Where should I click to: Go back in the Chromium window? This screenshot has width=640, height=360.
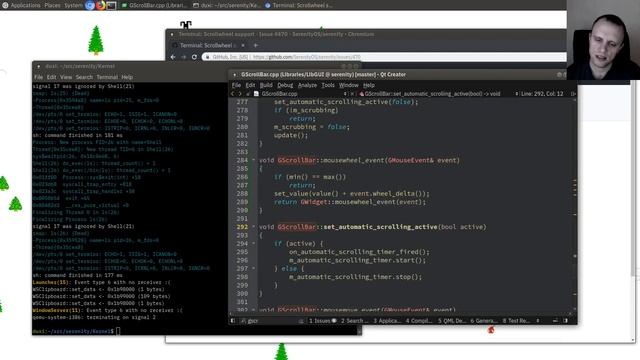[173, 57]
